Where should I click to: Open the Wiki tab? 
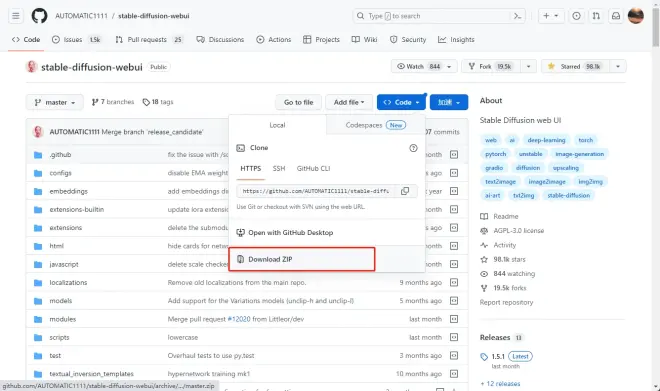[365, 40]
